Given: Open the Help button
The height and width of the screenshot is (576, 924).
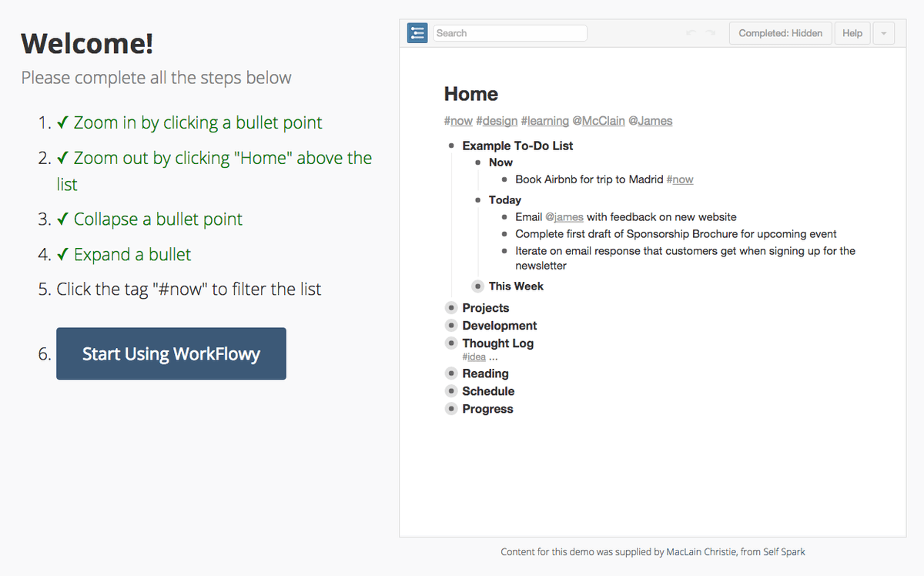Looking at the screenshot, I should click(852, 33).
